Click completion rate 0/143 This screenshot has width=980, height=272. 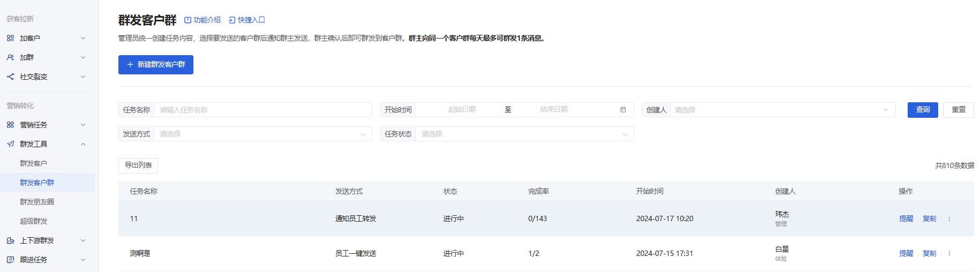pos(537,218)
